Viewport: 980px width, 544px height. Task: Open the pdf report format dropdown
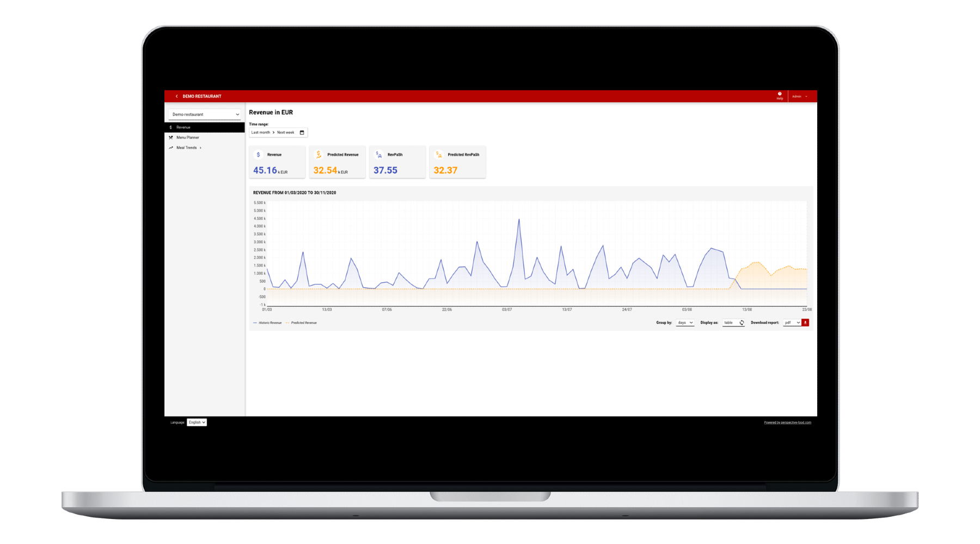[x=792, y=323]
